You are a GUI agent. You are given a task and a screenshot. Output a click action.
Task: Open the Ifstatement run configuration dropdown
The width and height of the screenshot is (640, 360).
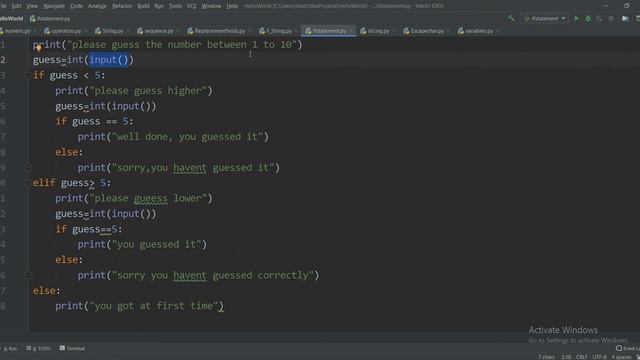pyautogui.click(x=544, y=18)
